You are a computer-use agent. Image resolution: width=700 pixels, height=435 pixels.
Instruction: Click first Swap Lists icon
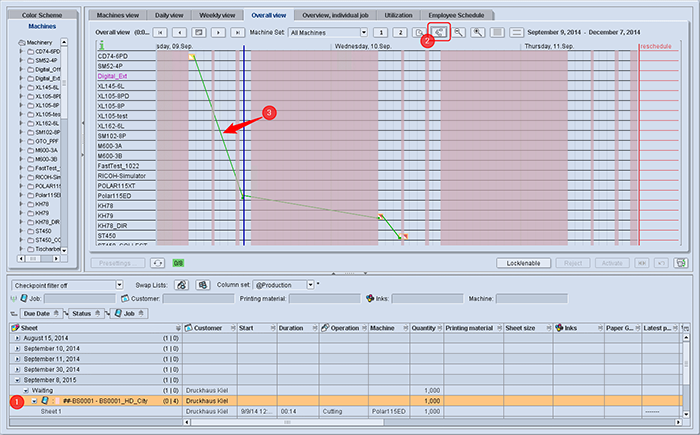[181, 285]
